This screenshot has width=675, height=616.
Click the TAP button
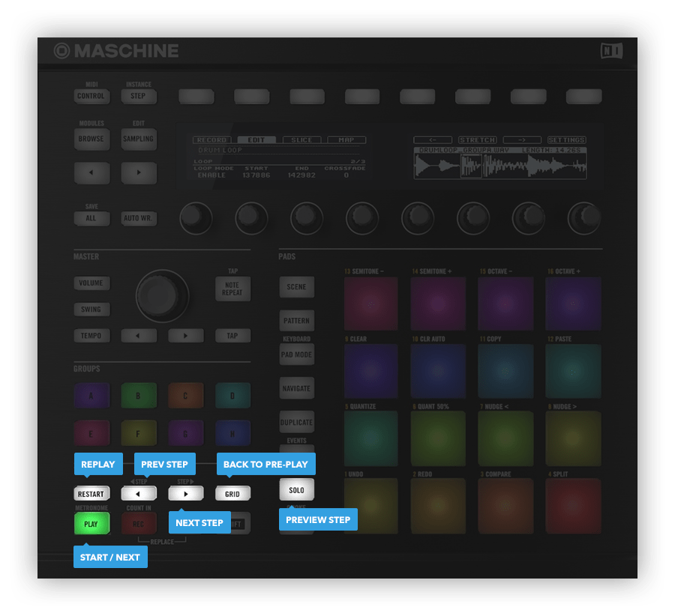click(x=232, y=336)
